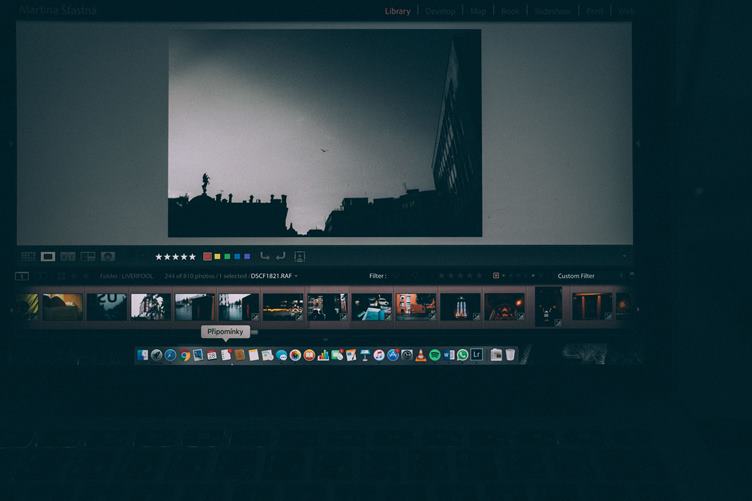Select the highlighted vertical dark thumbnail
Screen dimensions: 752x501
point(548,307)
